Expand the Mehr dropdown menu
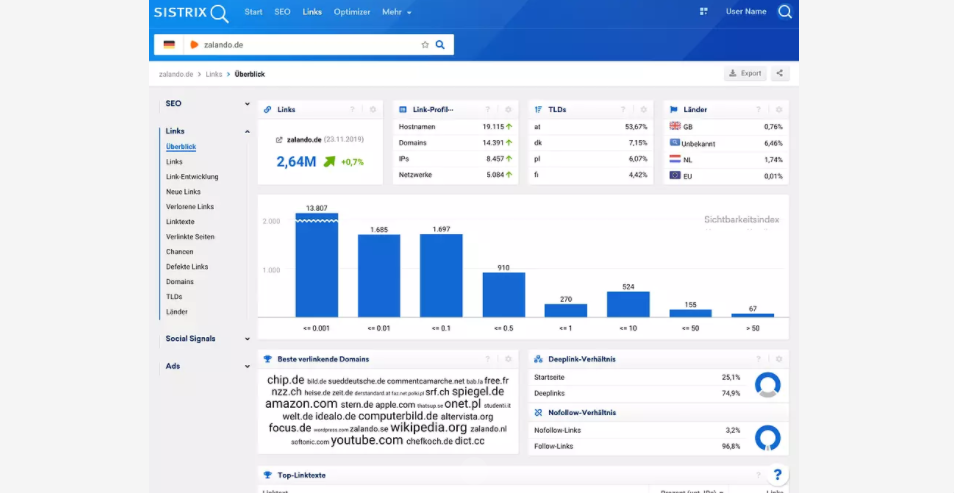 [397, 12]
